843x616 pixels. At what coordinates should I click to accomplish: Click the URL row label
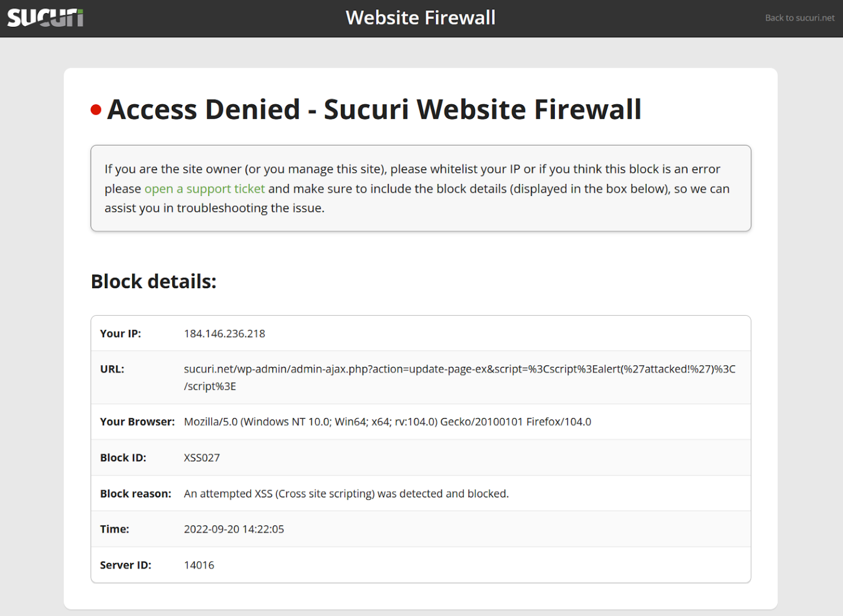pyautogui.click(x=111, y=369)
